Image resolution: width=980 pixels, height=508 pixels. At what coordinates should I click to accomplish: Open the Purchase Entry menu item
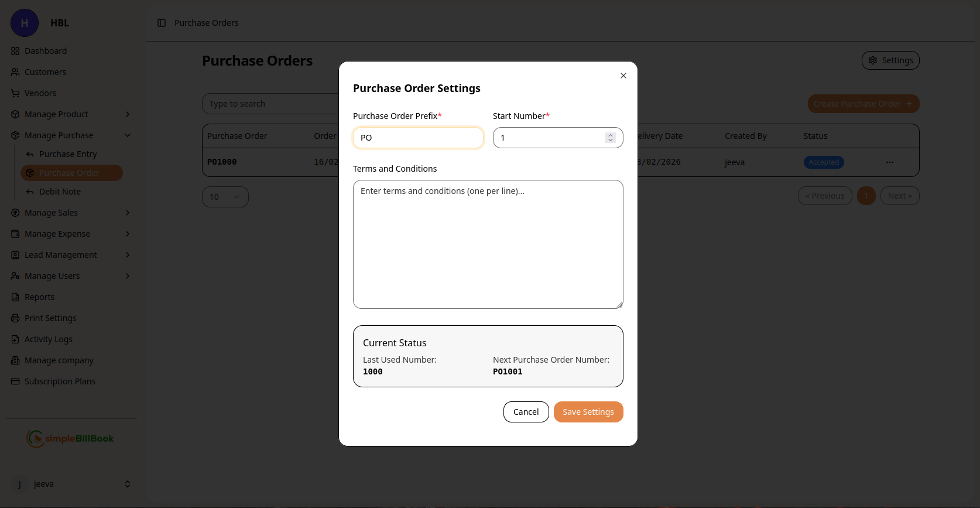(x=68, y=154)
